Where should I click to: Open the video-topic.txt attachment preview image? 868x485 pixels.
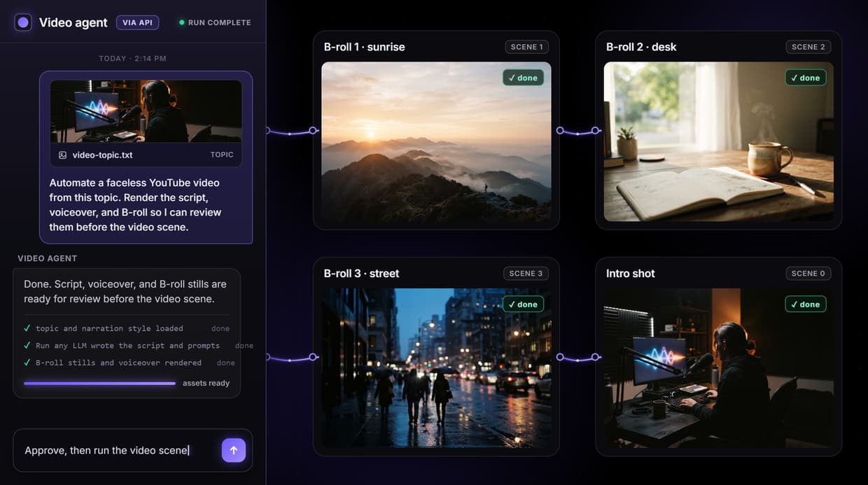pyautogui.click(x=146, y=111)
